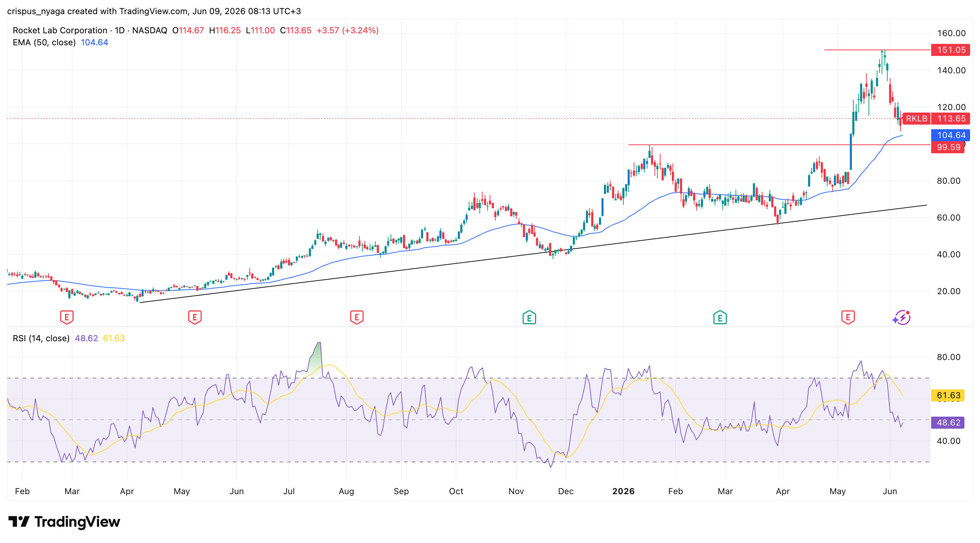Click the red horizontal resistance line at 99.59
This screenshot has height=543, width=980.
point(779,144)
